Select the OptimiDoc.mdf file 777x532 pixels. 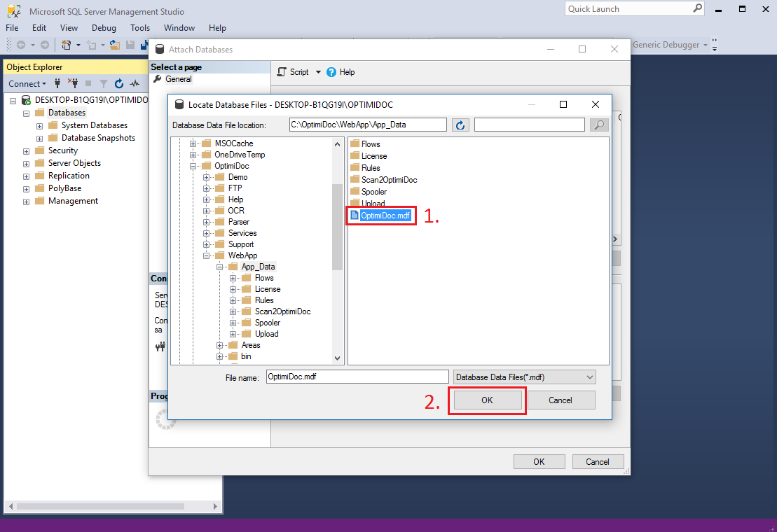pos(385,216)
